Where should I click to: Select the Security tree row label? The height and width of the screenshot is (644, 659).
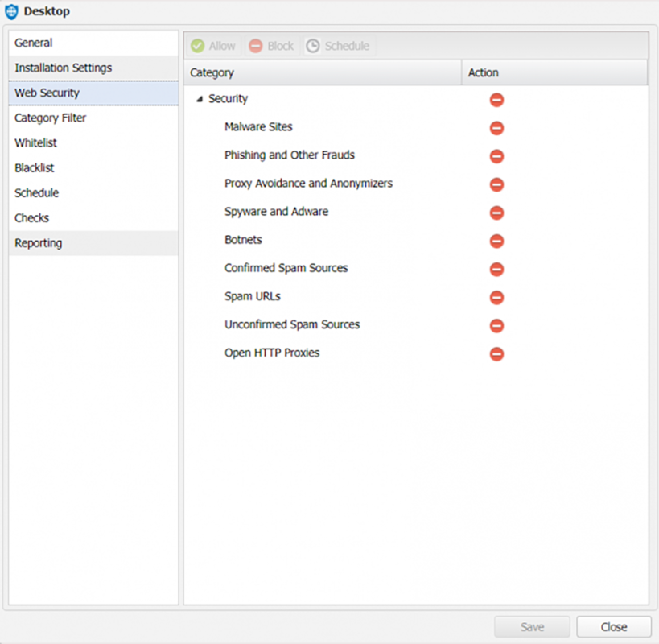228,99
